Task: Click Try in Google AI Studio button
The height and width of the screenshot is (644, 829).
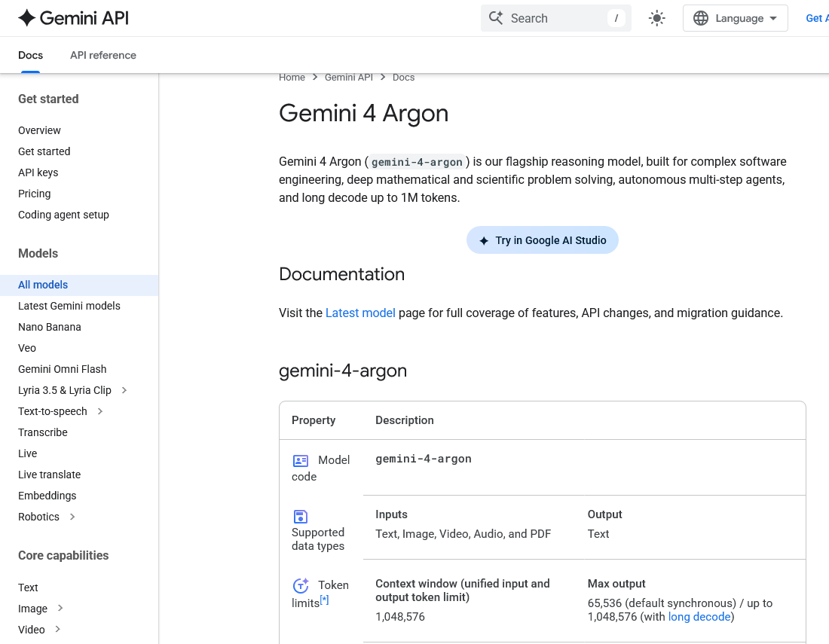Action: [542, 240]
